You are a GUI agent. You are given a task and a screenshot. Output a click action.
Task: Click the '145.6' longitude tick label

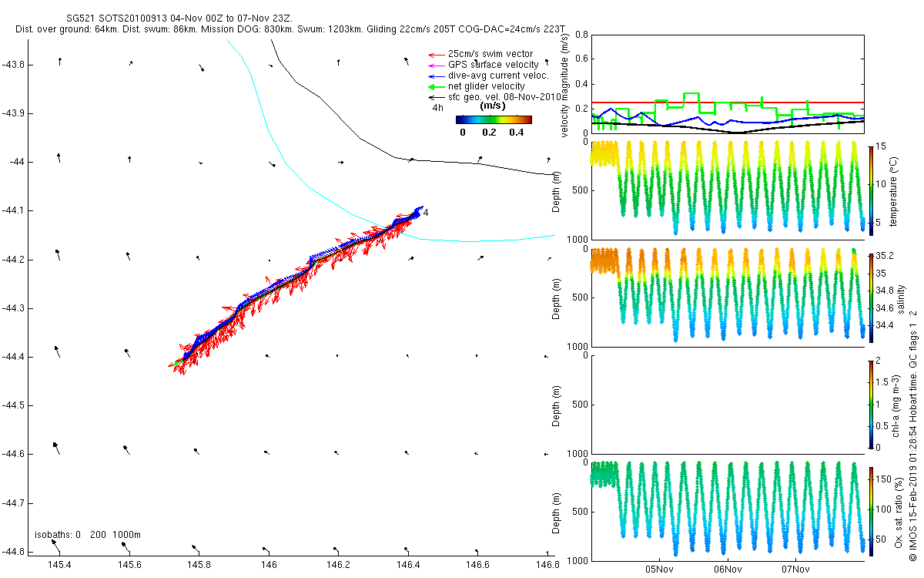pos(129,566)
